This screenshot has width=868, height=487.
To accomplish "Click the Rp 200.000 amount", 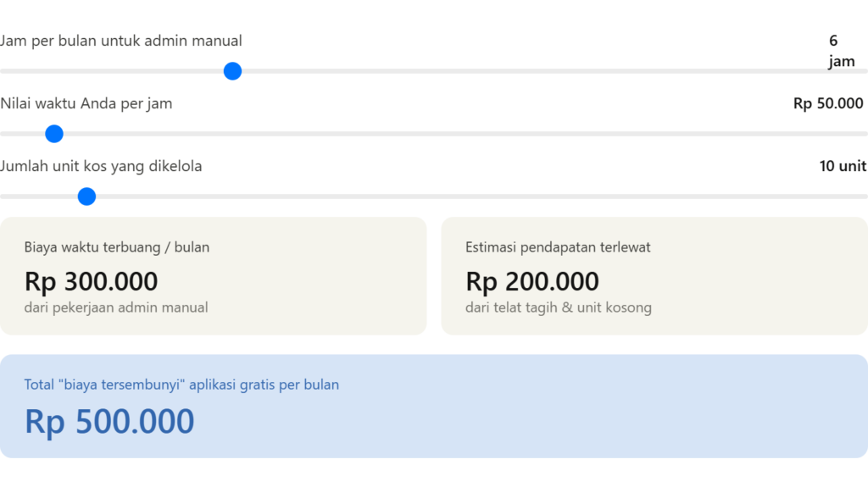I will 532,281.
